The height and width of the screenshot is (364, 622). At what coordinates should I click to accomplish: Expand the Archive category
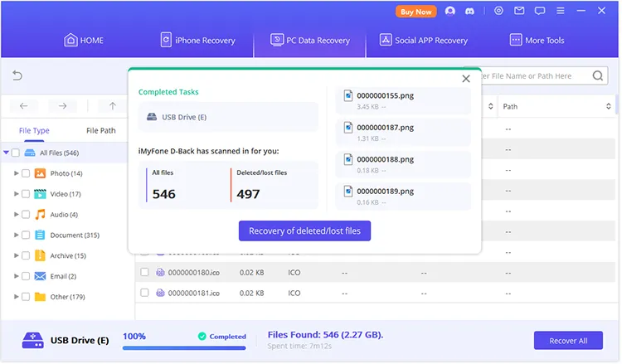17,255
